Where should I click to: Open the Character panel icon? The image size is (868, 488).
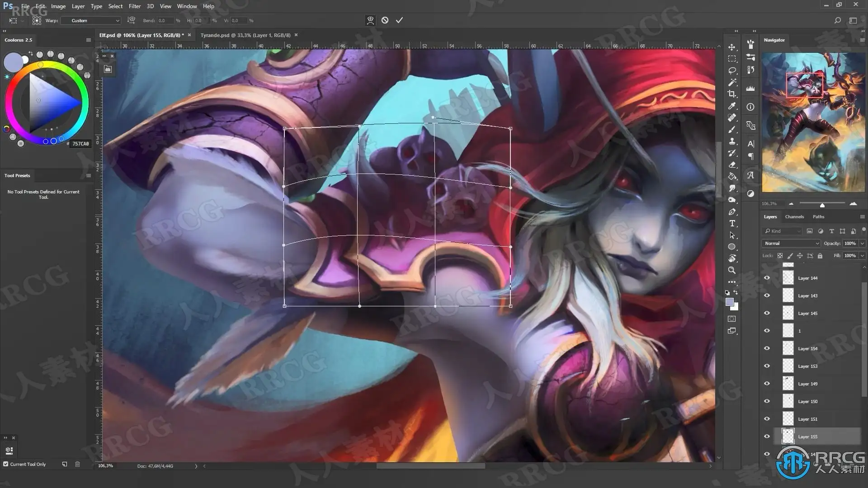pyautogui.click(x=750, y=144)
